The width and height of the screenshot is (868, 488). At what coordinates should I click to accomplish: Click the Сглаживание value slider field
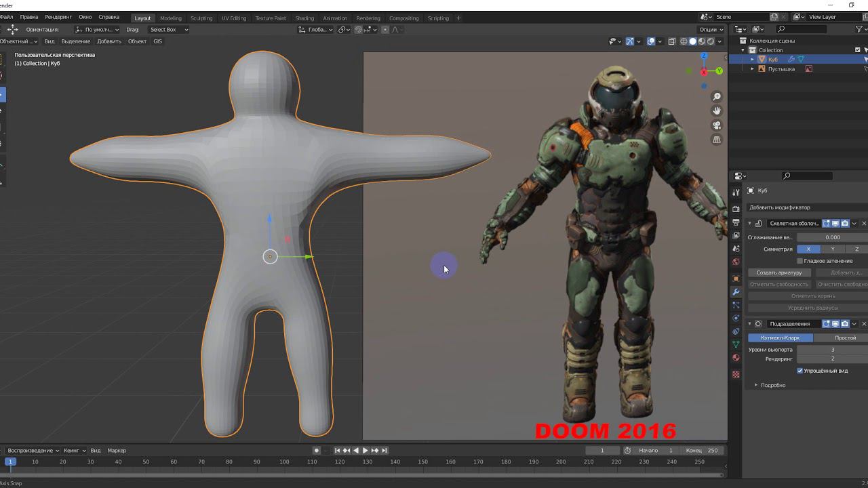tap(832, 237)
